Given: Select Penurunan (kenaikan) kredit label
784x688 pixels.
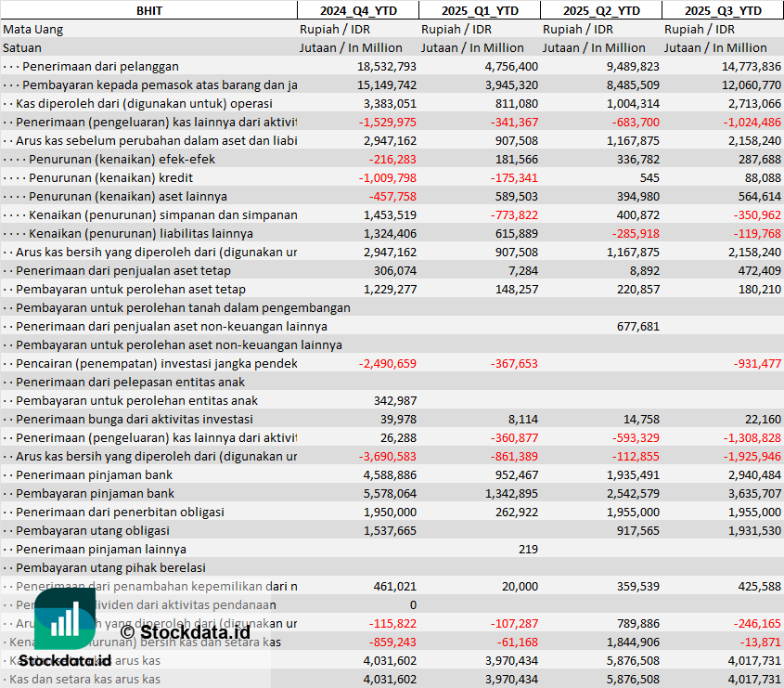Looking at the screenshot, I should click(x=110, y=177).
